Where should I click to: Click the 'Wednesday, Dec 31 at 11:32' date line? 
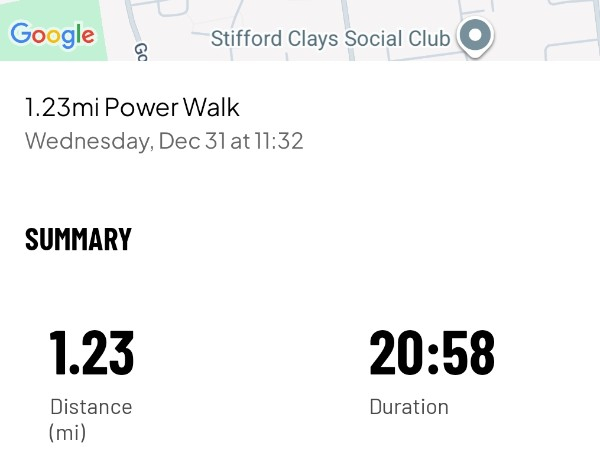pos(164,141)
